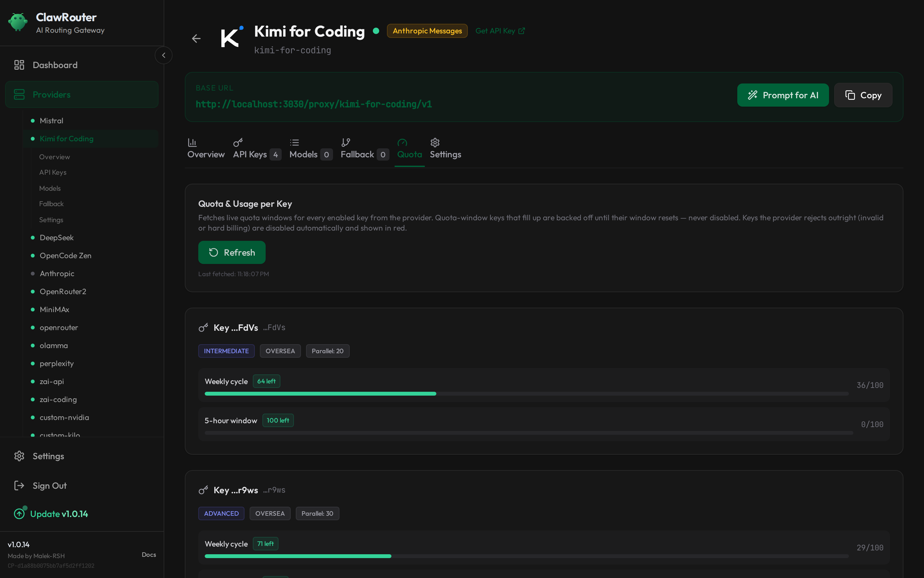Switch to the API Keys tab
Screen dimensions: 924x578
257,149
